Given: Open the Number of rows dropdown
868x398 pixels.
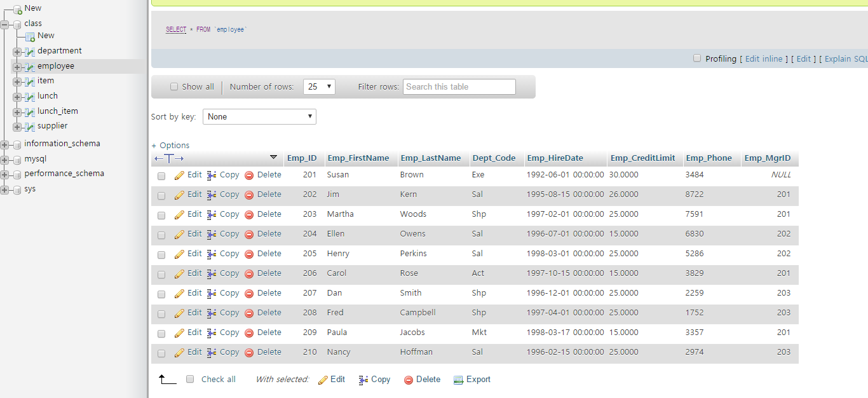Looking at the screenshot, I should (318, 86).
